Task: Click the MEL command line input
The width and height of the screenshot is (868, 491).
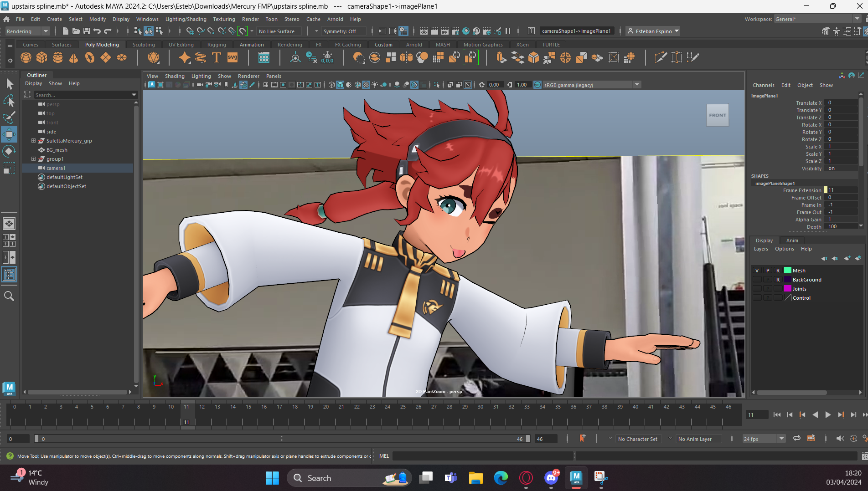Action: (482, 456)
